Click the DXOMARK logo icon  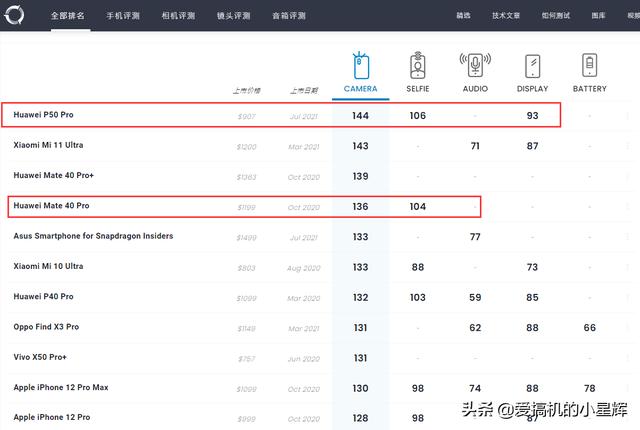pos(14,15)
